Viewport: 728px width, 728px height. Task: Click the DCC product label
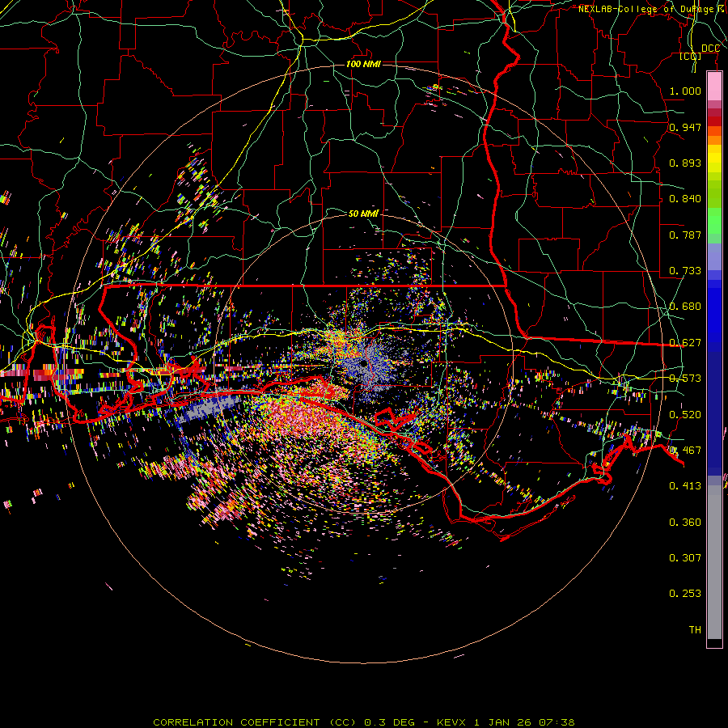point(710,49)
